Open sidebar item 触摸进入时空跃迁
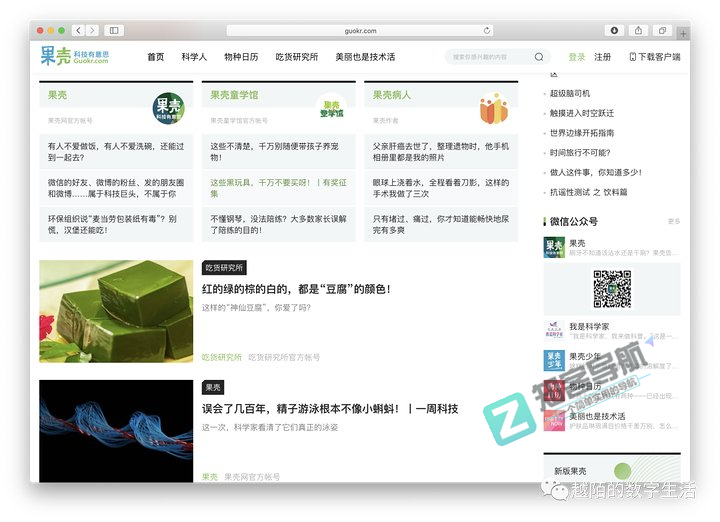Image resolution: width=720 pixels, height=522 pixels. coord(582,113)
